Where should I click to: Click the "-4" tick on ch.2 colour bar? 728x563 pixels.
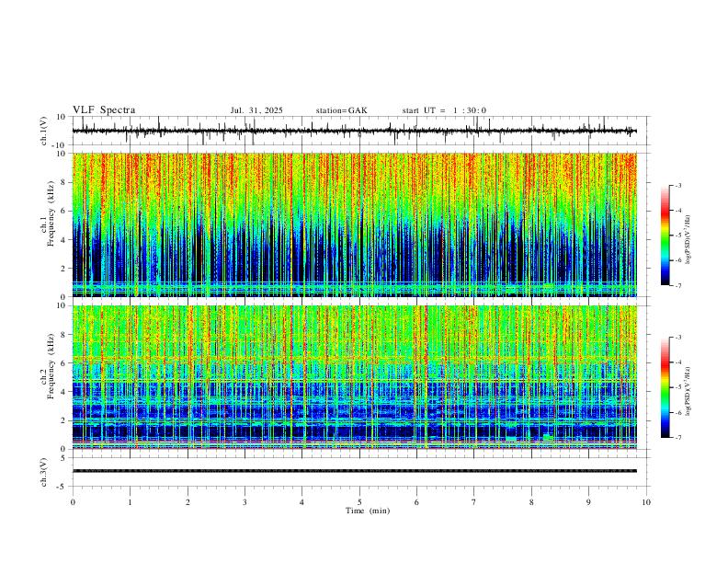tap(677, 362)
